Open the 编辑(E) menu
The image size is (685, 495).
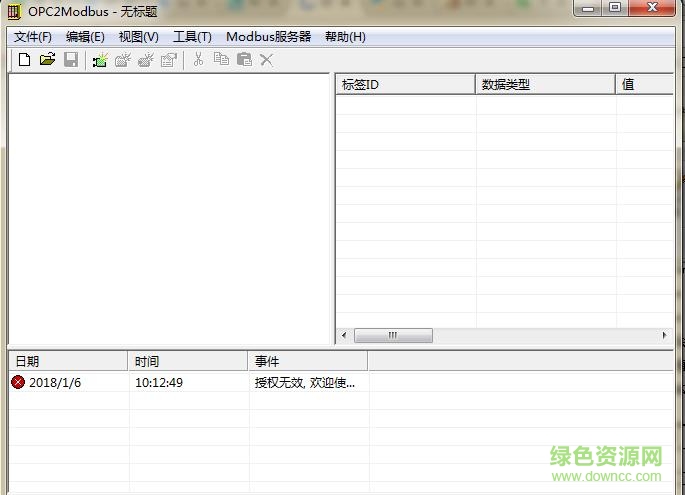coord(85,37)
